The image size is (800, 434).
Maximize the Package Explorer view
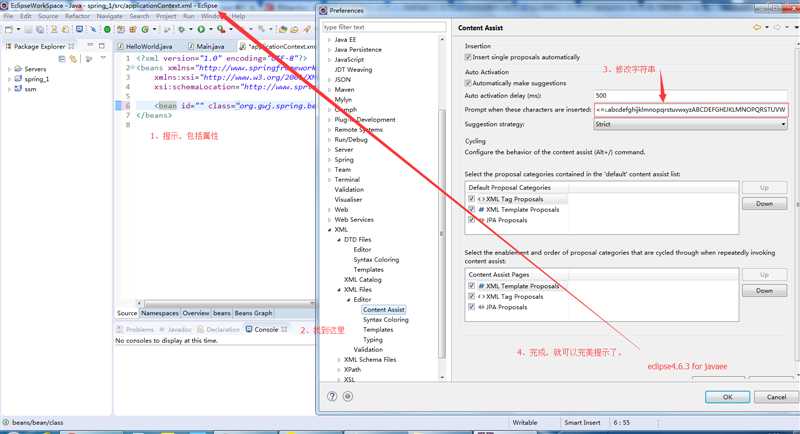[x=102, y=45]
